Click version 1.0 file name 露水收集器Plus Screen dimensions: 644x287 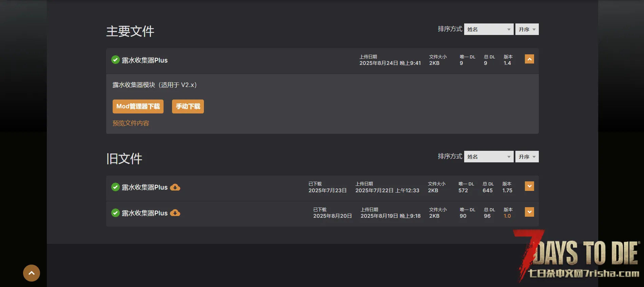pyautogui.click(x=145, y=213)
